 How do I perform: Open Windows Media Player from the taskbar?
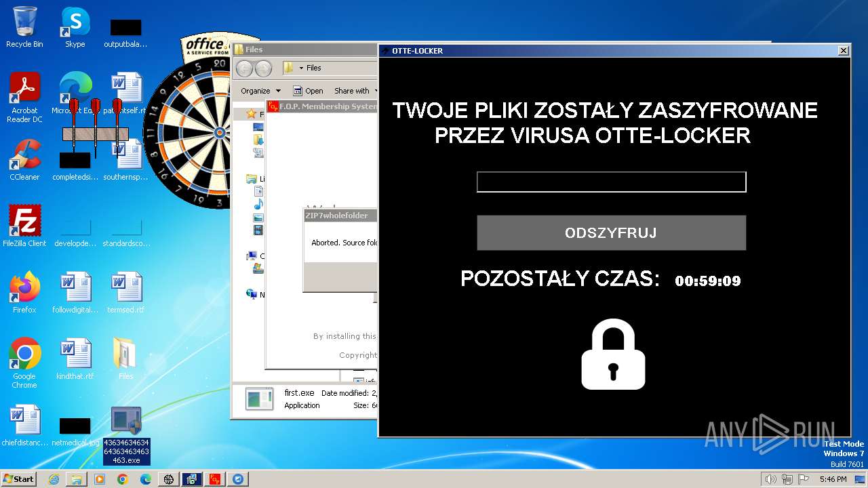pyautogui.click(x=100, y=479)
